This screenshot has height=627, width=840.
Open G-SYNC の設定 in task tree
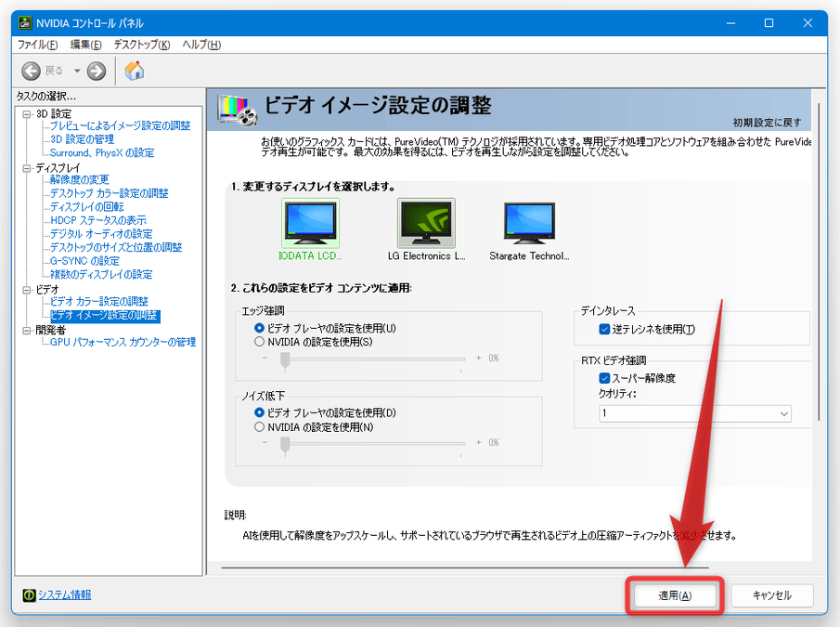pyautogui.click(x=84, y=261)
